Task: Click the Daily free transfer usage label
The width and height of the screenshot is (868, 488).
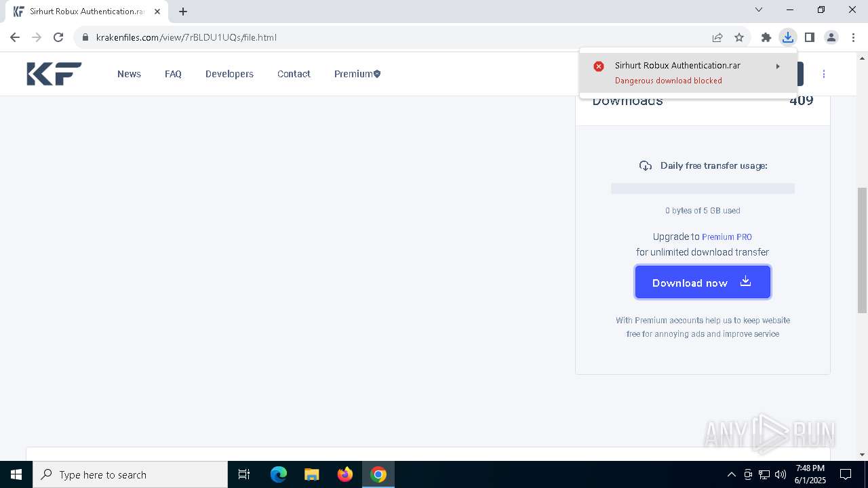Action: [714, 165]
